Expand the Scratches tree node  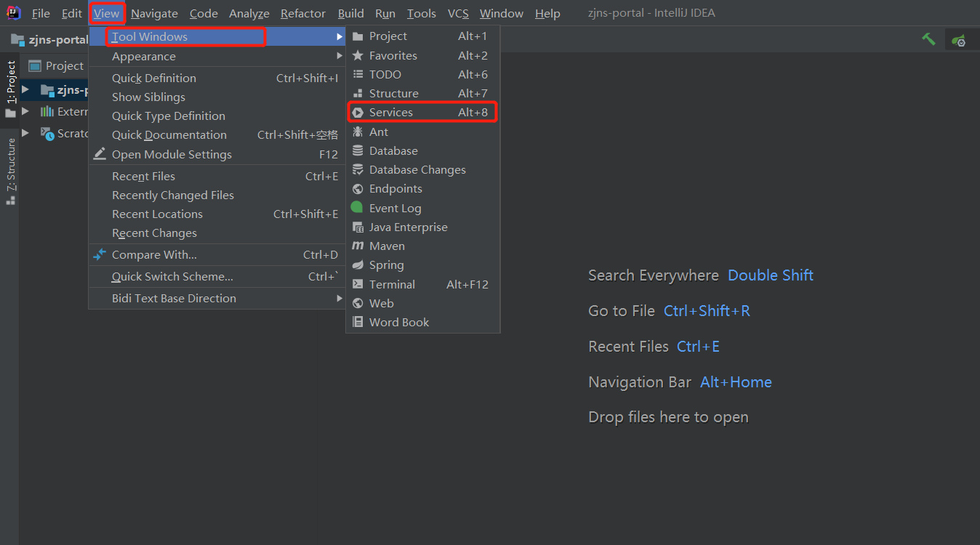(25, 133)
